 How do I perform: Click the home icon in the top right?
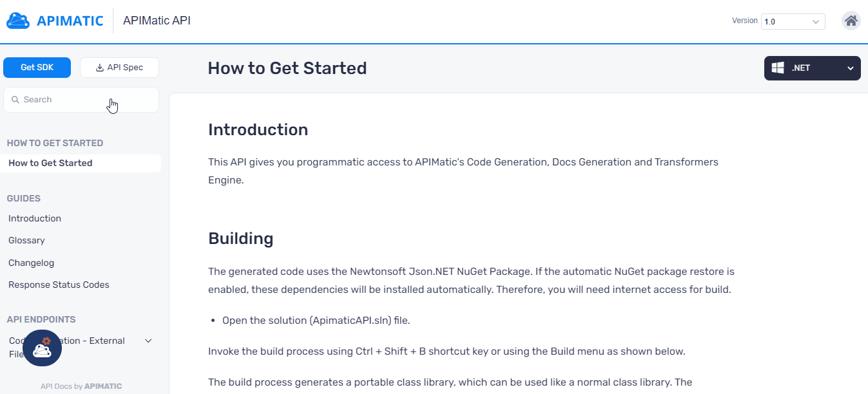point(851,20)
